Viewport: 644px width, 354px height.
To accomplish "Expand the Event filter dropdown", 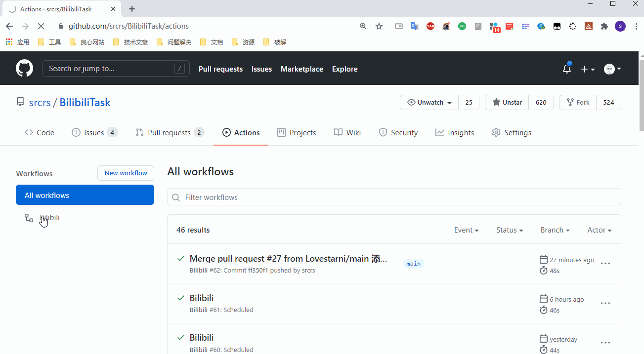I will point(466,230).
